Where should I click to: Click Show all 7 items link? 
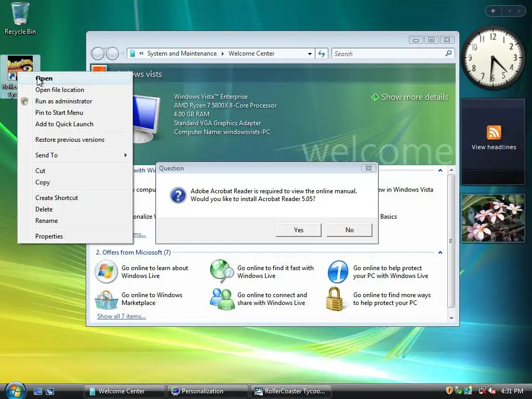click(122, 316)
